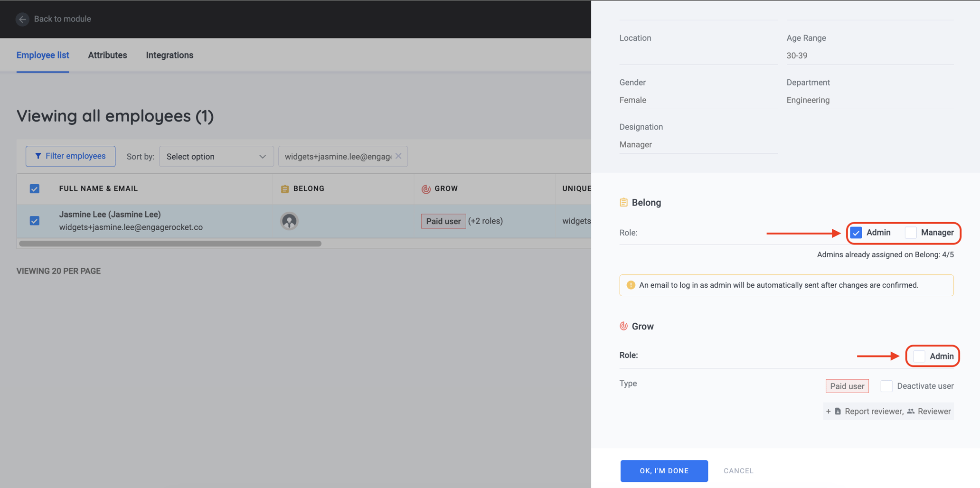Click the warning icon in the admin email notice
This screenshot has height=488, width=980.
631,285
